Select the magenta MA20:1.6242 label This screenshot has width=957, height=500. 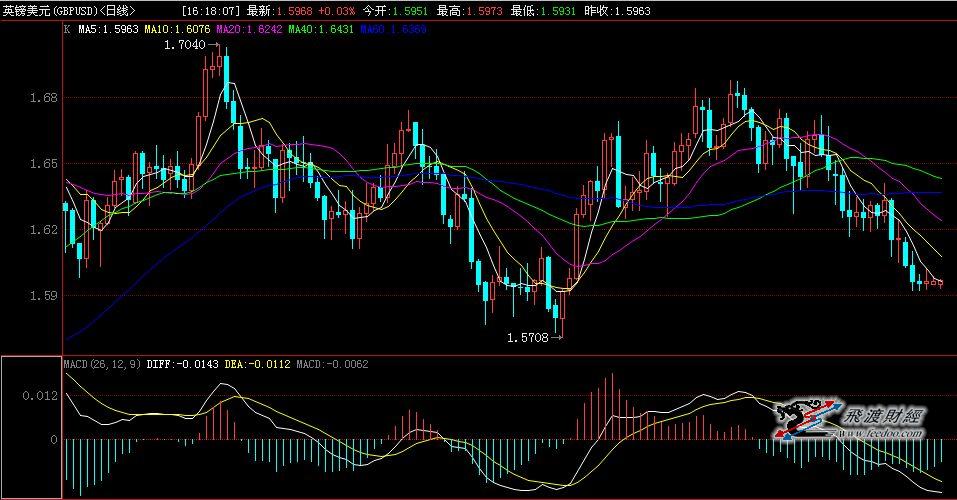point(249,29)
